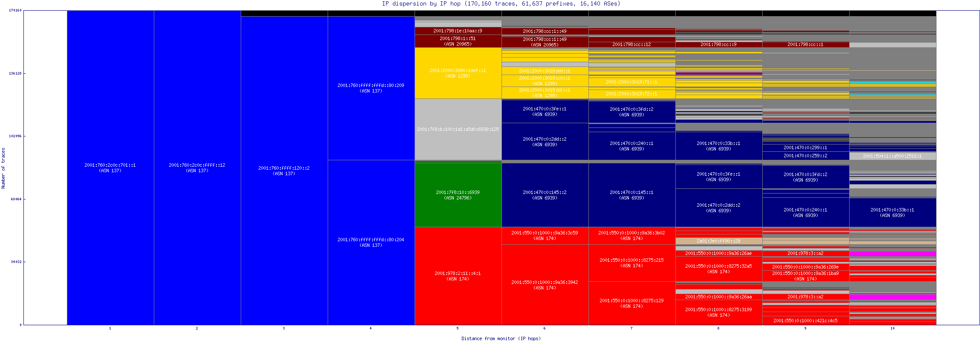Screen dimensions: 980x341
Task: Click red block 2001:550:0:1000::8275:3199
Action: 719,312
